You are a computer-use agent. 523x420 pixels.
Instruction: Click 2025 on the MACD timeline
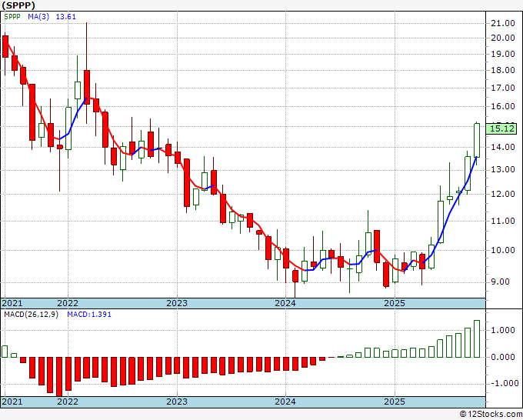(395, 402)
